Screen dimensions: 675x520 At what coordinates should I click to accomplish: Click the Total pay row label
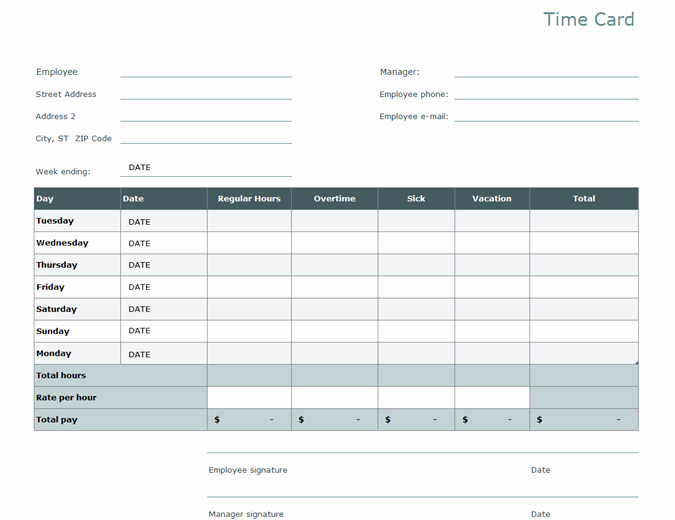click(x=121, y=420)
